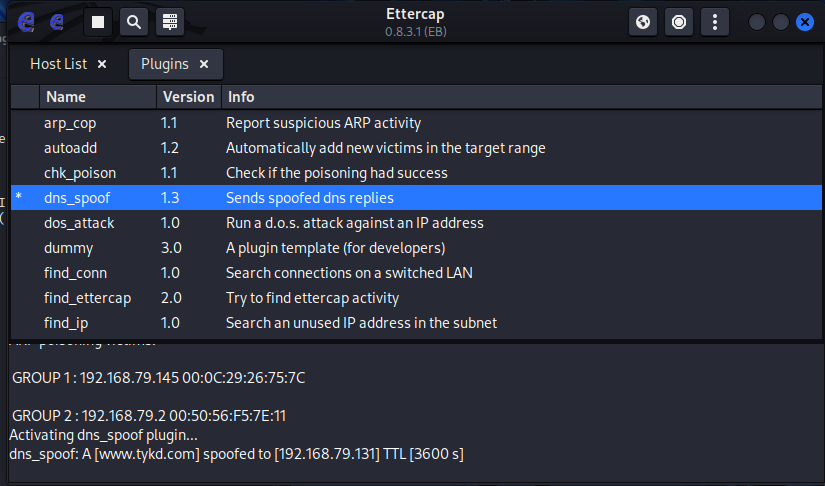Click the stop sniffing square button

click(x=97, y=22)
